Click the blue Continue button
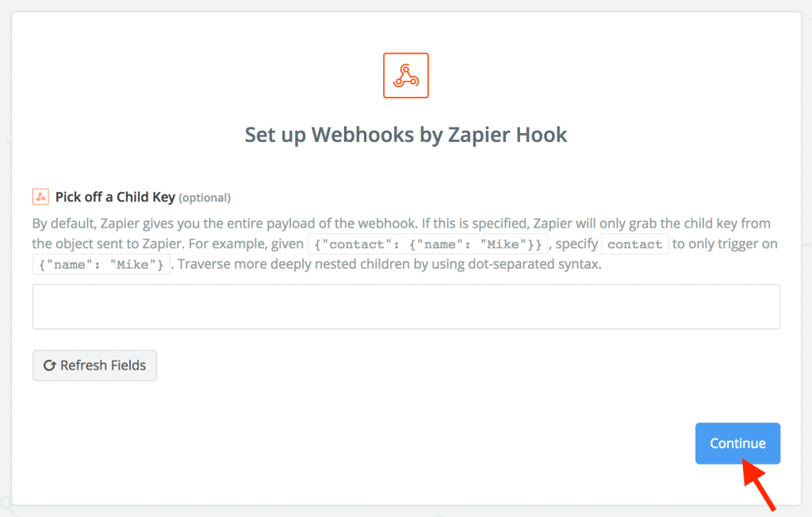812x517 pixels. tap(737, 443)
